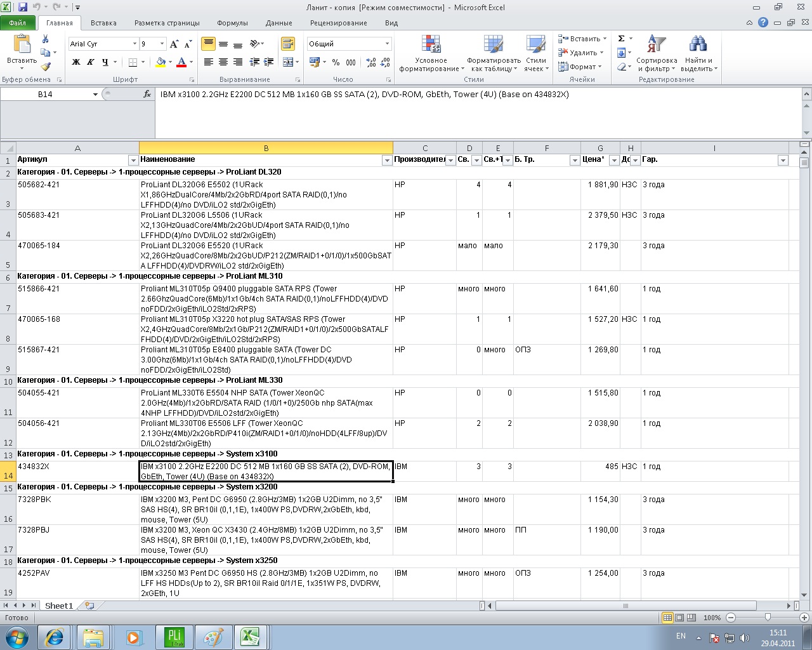Insert a new sheet next to Sheet1
The image size is (812, 650).
coord(89,606)
